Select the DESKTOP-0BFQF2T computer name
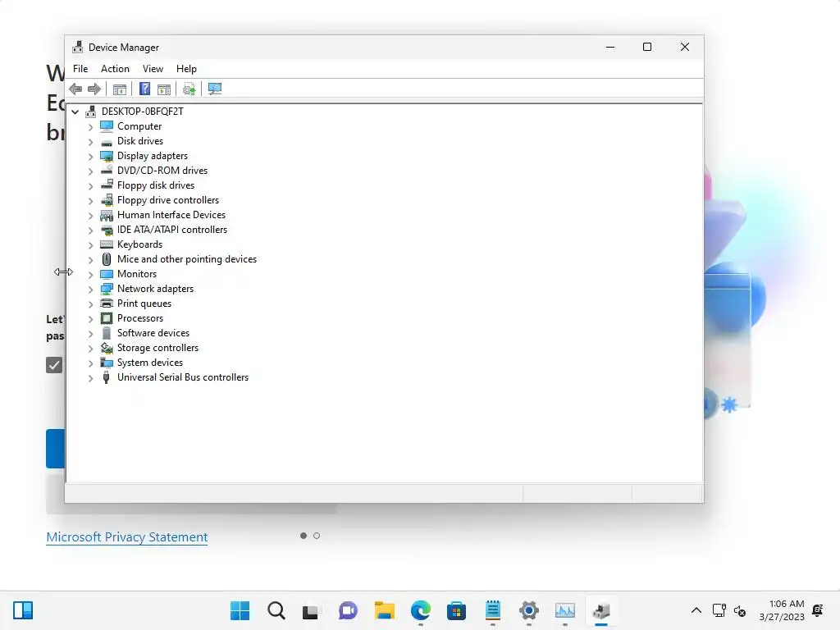This screenshot has width=840, height=630. pos(143,112)
